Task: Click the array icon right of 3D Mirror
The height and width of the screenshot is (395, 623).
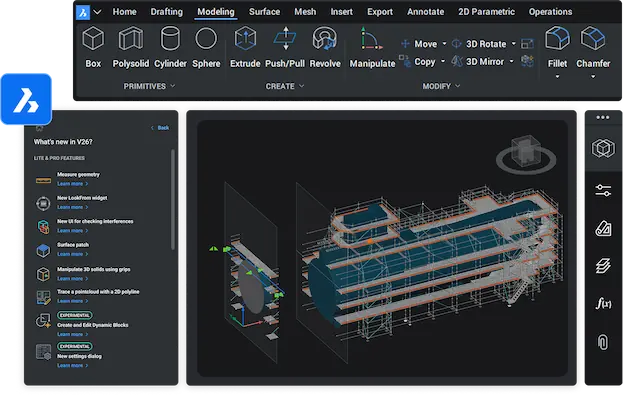Action: 527,61
